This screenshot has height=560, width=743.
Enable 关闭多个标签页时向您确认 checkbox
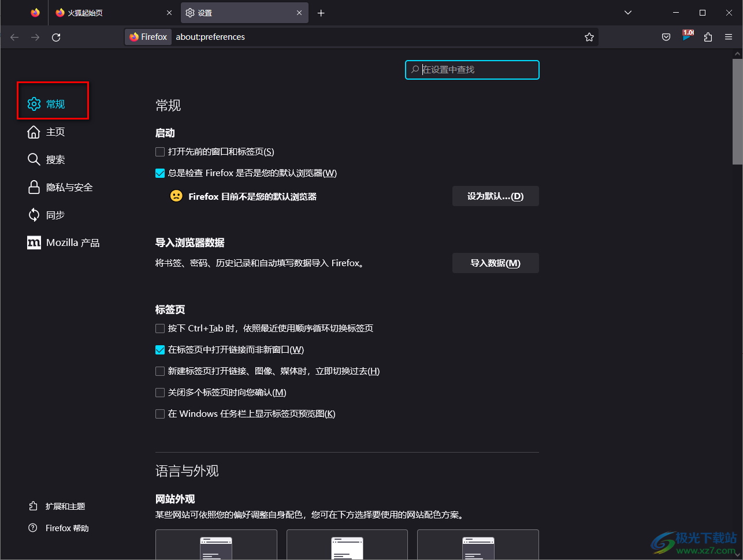(160, 393)
